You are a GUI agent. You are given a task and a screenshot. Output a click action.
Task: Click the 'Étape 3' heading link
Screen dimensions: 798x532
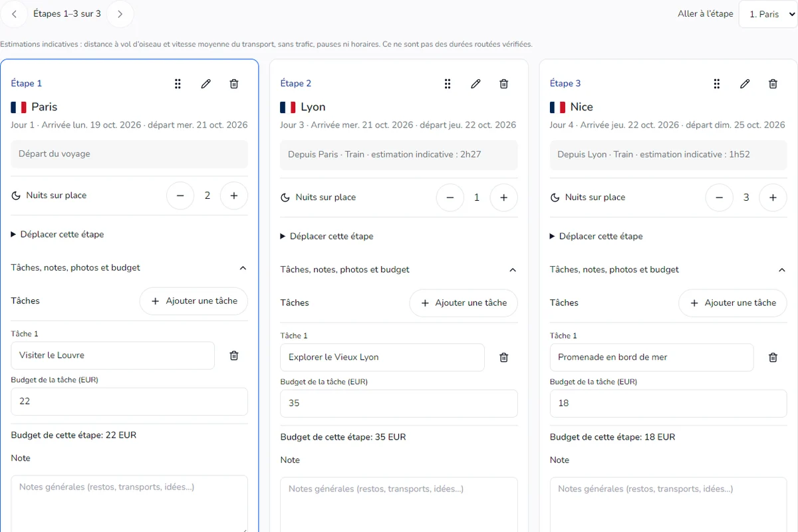565,83
